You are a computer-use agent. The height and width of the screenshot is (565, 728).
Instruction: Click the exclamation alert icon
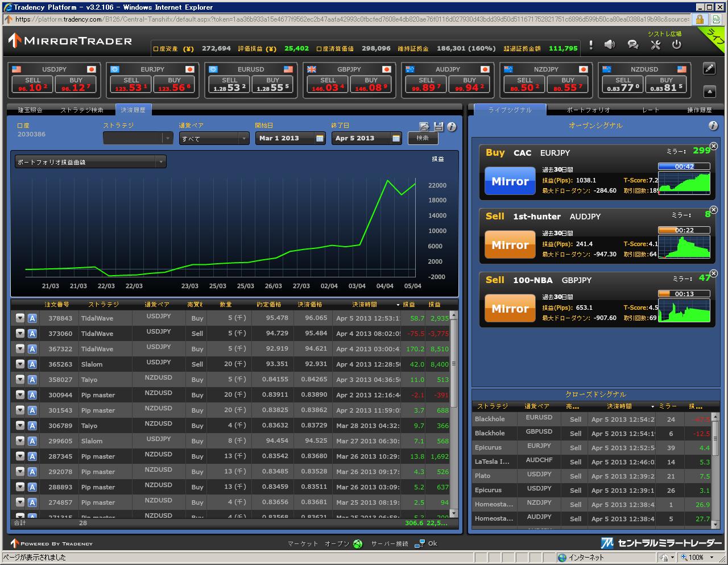(x=591, y=44)
